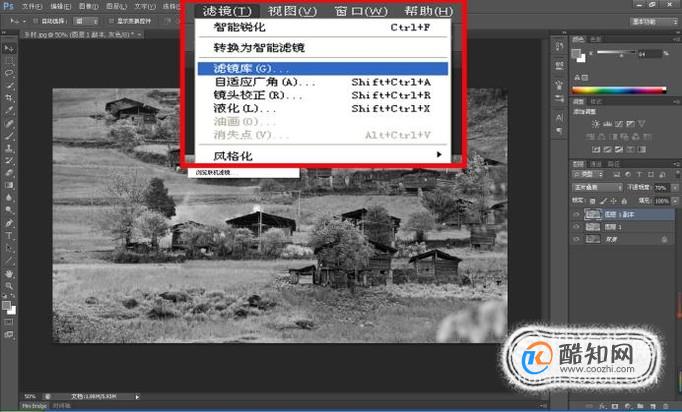Select the Eyedropper tool
The image size is (682, 412).
coord(9,111)
